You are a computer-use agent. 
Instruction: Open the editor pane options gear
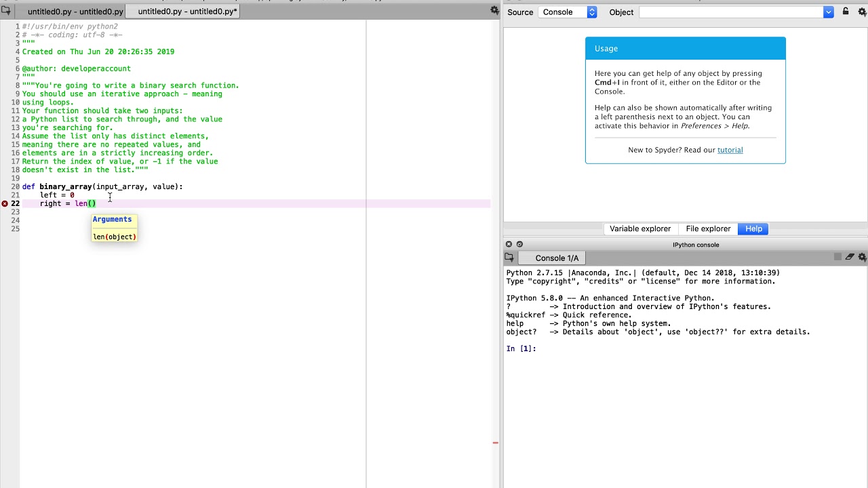coord(494,11)
